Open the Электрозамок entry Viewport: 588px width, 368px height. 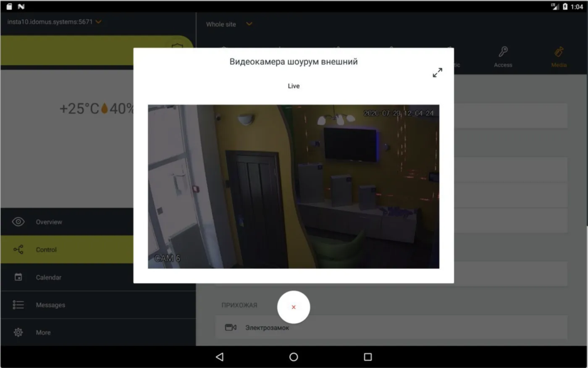tap(391, 327)
